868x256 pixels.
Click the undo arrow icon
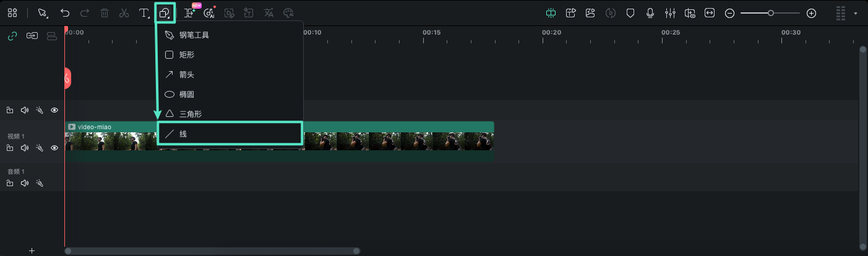(65, 13)
